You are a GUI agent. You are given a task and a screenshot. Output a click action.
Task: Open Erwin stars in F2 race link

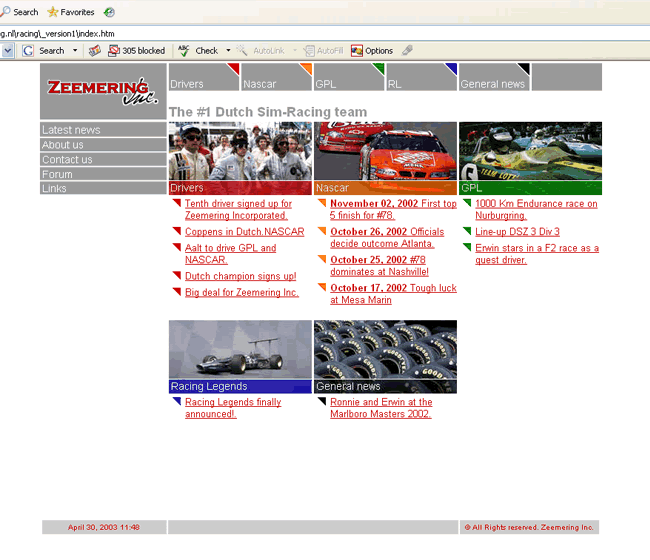[537, 254]
